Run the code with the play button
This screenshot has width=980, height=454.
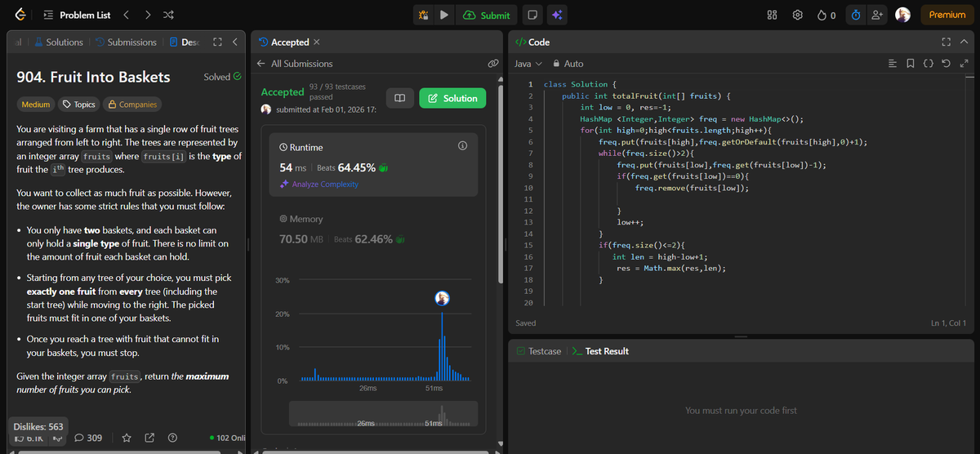[444, 15]
